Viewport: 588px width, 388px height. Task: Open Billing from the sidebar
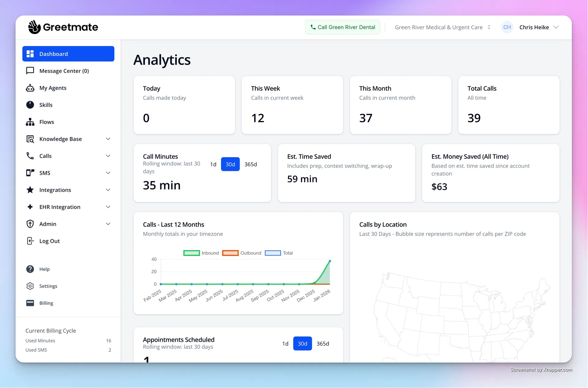(x=46, y=303)
